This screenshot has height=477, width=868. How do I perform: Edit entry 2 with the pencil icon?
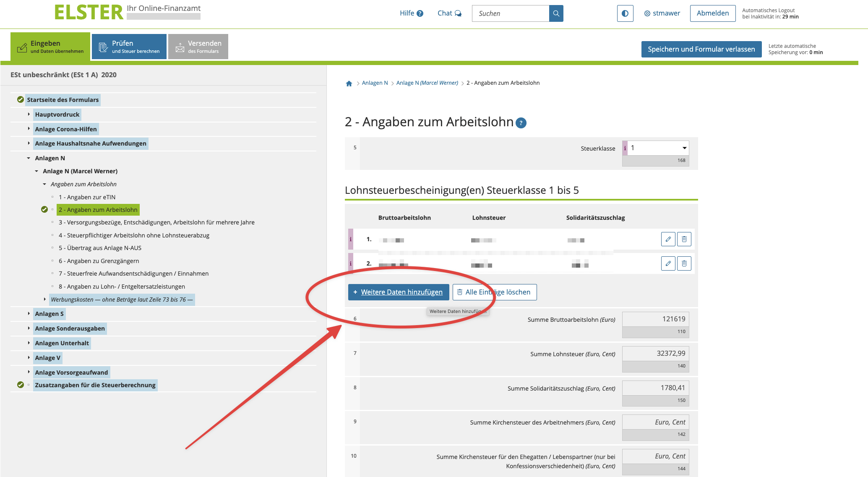click(x=668, y=263)
